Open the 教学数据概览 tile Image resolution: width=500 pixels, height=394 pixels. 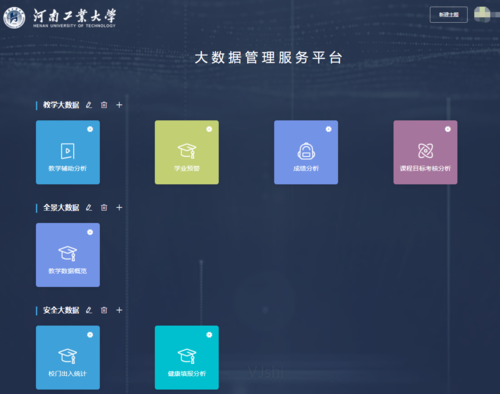point(68,255)
